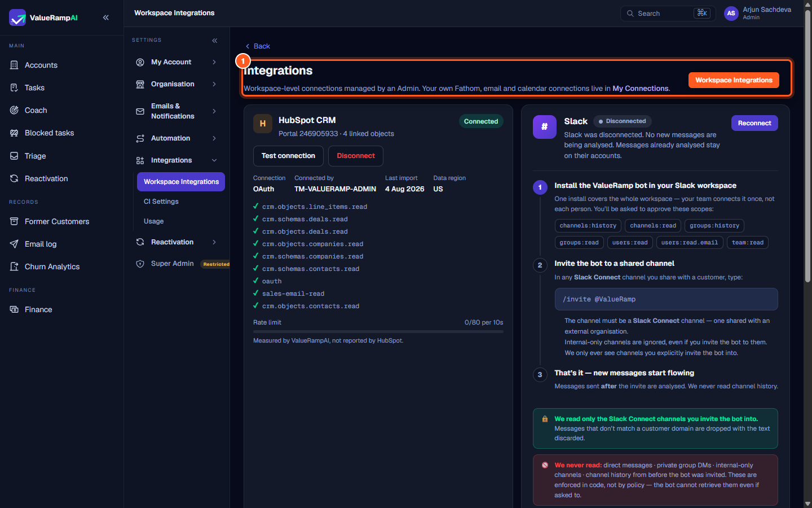Click the Finance wallet icon
The height and width of the screenshot is (508, 812).
click(14, 309)
